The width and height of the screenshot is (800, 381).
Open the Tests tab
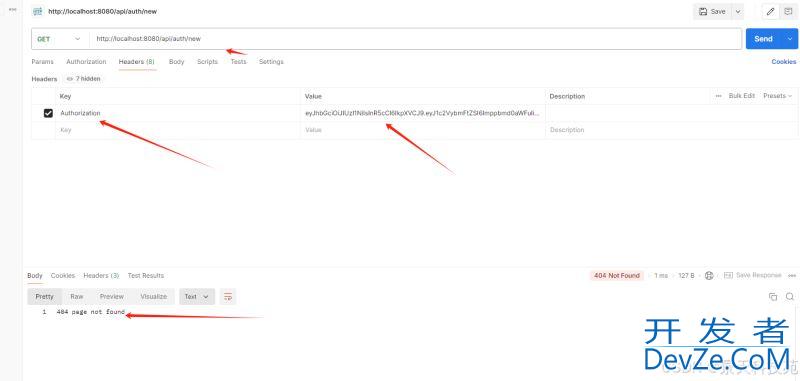click(x=238, y=62)
